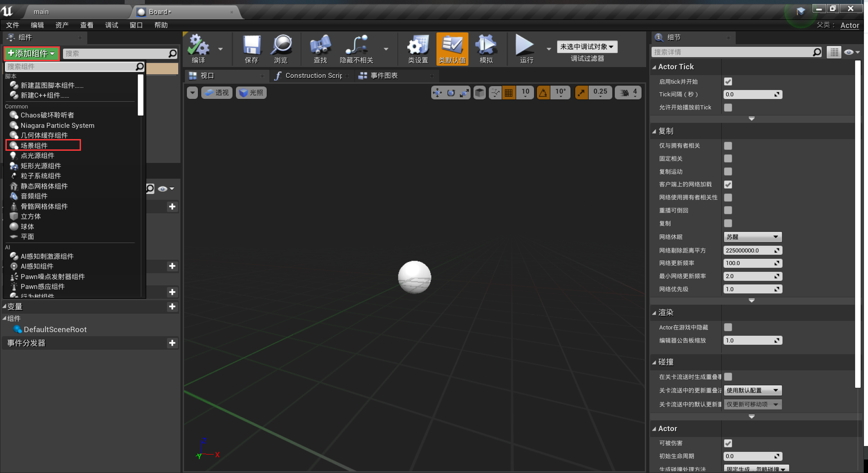Toggle grid snapping icon in viewport

[508, 93]
